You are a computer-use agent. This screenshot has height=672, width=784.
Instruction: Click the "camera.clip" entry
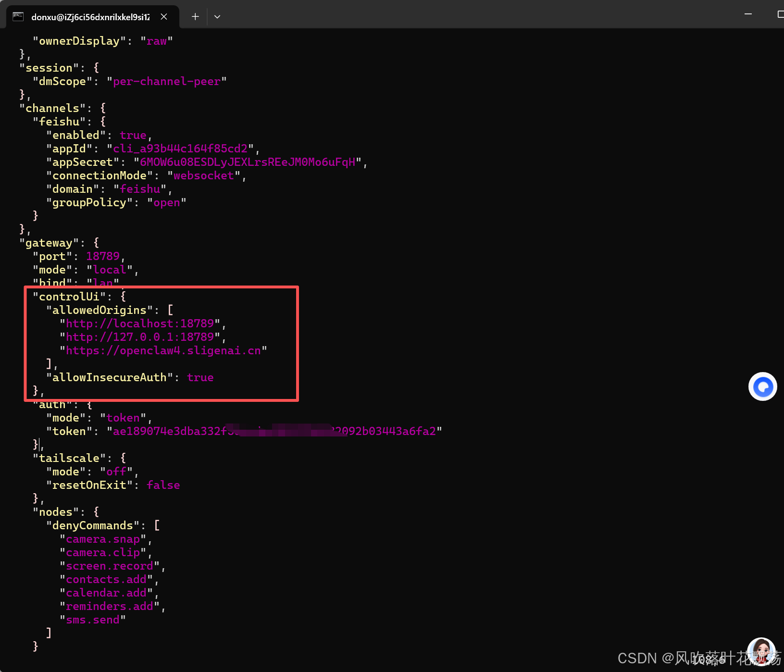103,553
